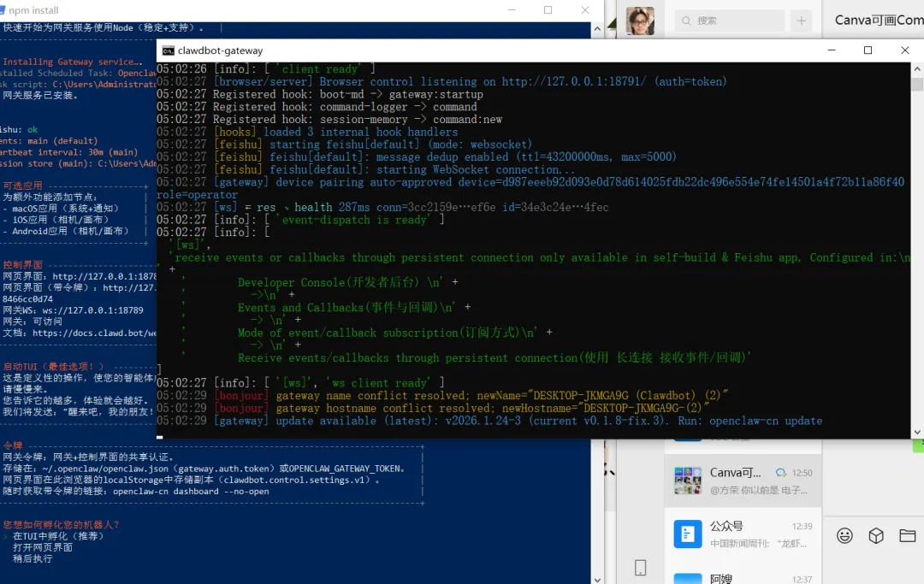Click the 12:39 timestamp on 公众号 row
The image size is (924, 584).
tap(802, 526)
